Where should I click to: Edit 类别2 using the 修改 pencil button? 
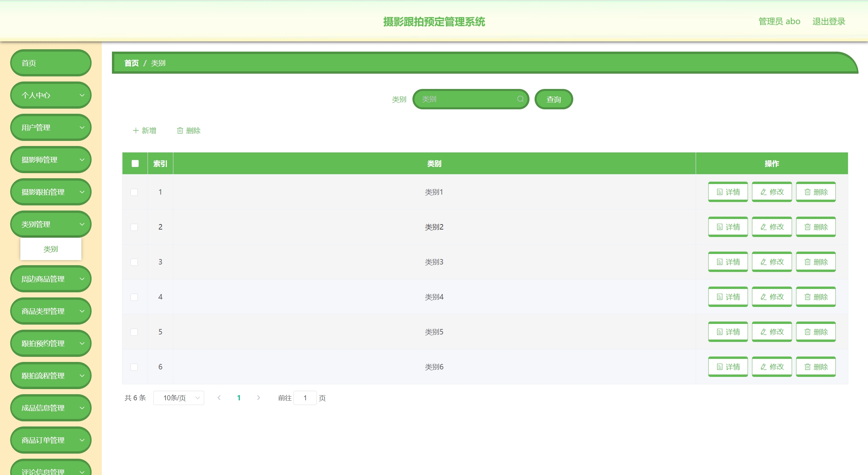pos(771,227)
